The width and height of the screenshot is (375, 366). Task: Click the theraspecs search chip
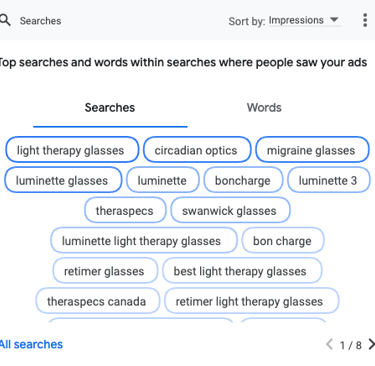pos(125,210)
